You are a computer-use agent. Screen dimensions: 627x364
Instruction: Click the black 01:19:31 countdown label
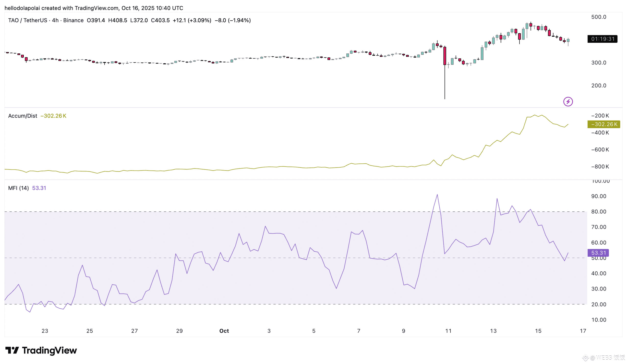(602, 39)
